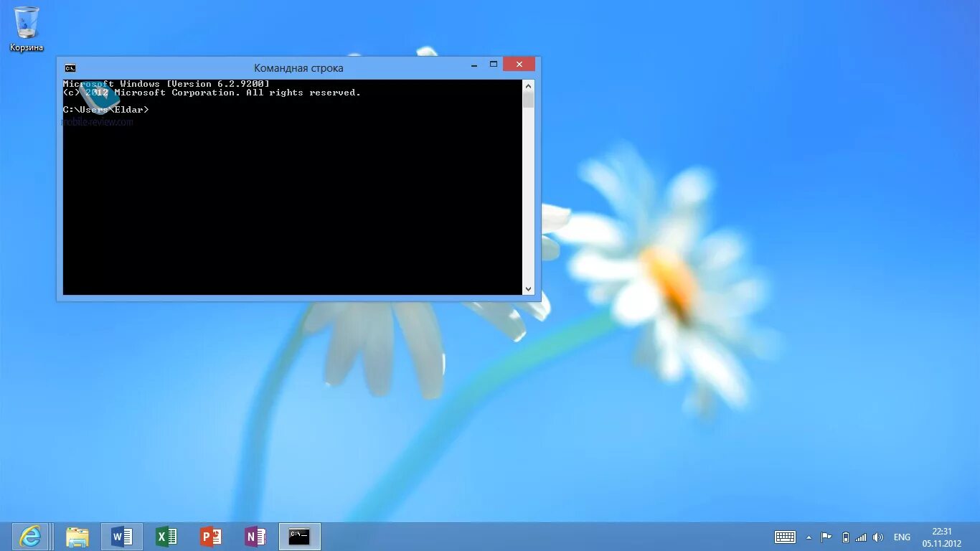980x551 pixels.
Task: Launch PowerPoint from the taskbar
Action: coord(211,536)
